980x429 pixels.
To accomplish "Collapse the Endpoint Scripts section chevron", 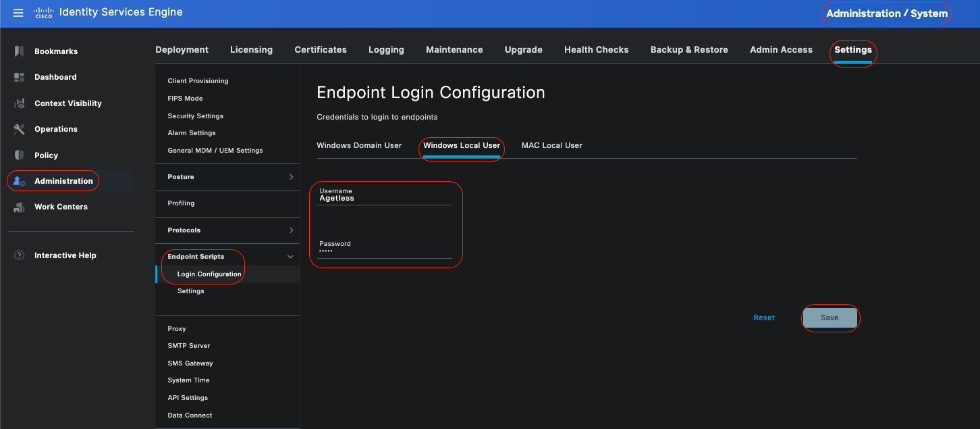I will point(290,257).
